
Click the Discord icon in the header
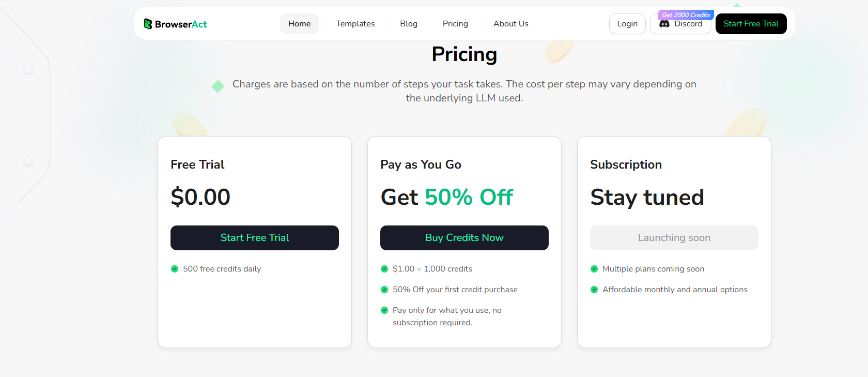pyautogui.click(x=664, y=24)
